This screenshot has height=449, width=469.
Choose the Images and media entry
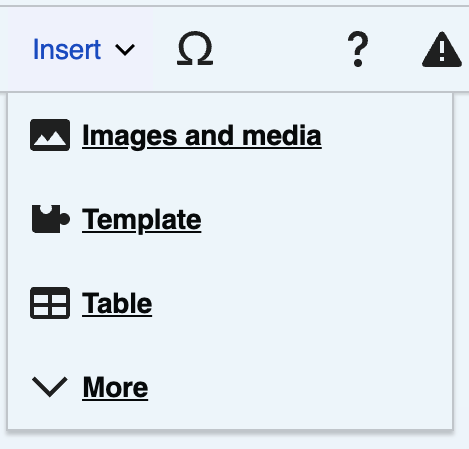click(230, 135)
